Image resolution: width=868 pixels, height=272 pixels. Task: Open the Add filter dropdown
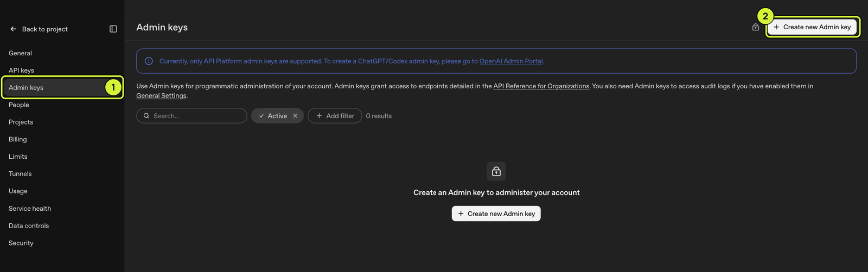coord(335,116)
